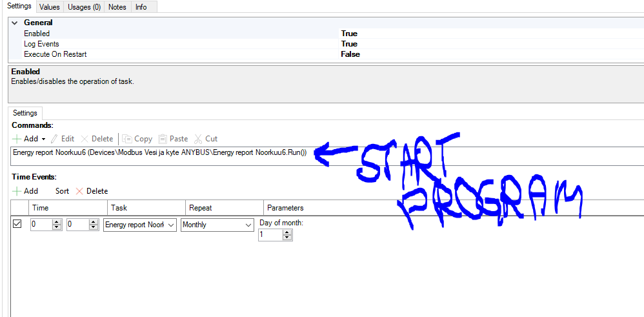Open the Task dropdown for Energy report
Viewport: 644px width, 317px height.
coord(171,225)
